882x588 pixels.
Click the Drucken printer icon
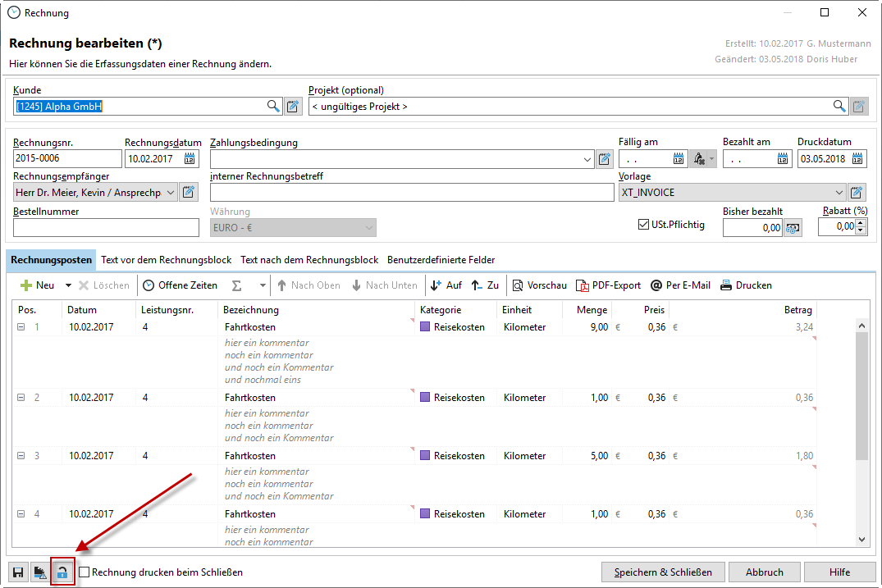point(726,285)
